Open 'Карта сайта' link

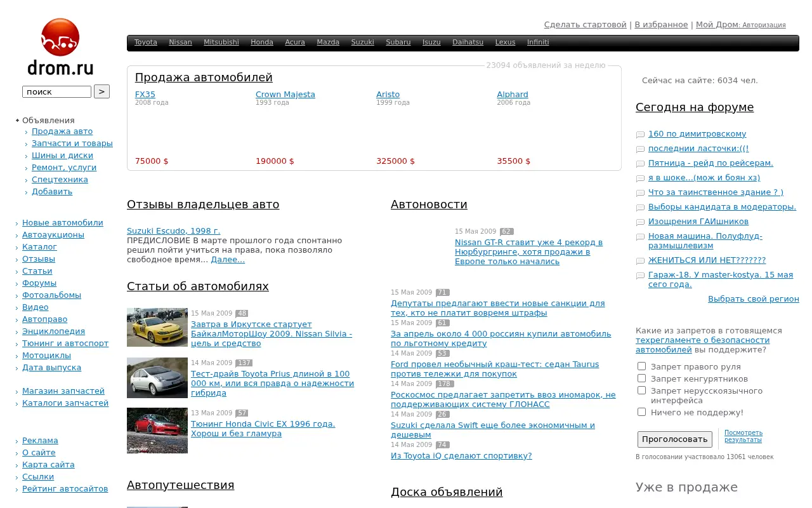[48, 465]
